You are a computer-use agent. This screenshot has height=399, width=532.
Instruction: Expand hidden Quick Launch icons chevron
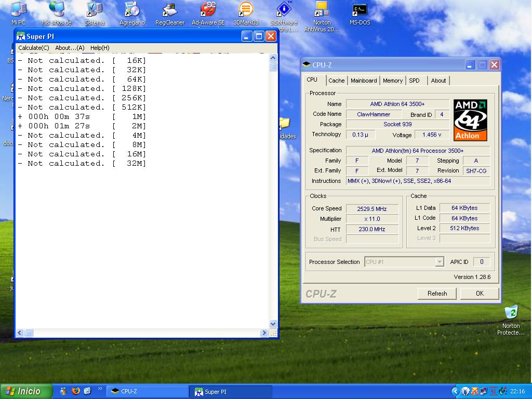[100, 389]
